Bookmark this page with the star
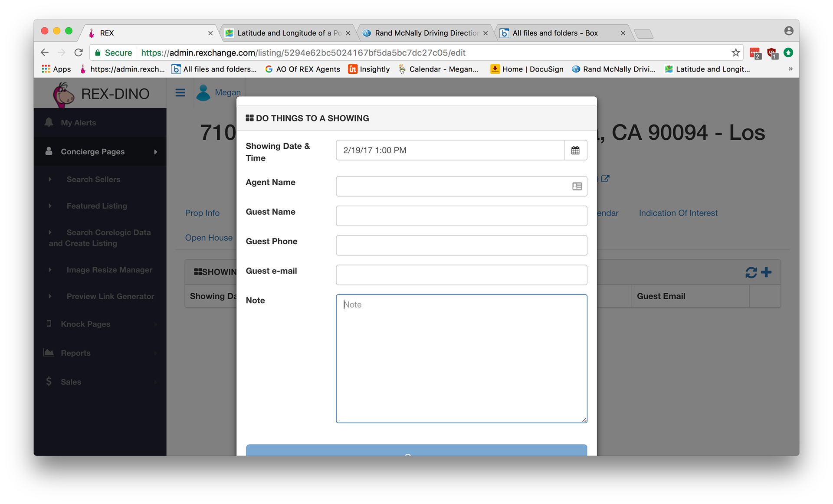Screen dimensions: 833x504 pyautogui.click(x=735, y=52)
